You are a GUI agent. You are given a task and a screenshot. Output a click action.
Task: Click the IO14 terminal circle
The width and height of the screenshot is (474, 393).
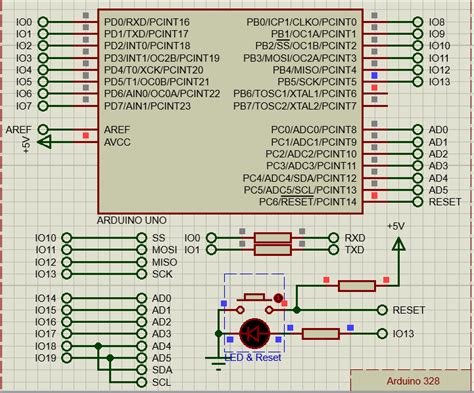[67, 298]
